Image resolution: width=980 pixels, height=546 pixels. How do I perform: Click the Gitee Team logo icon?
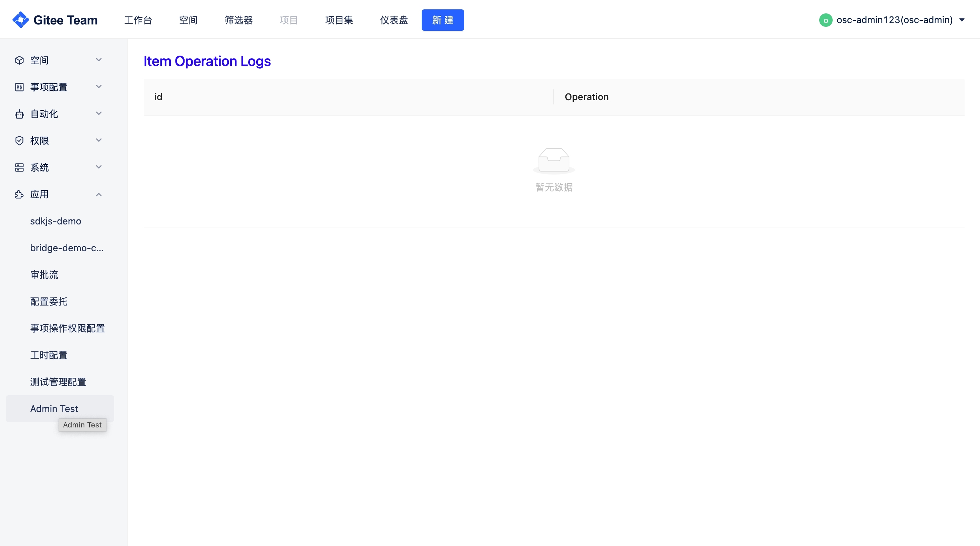click(x=20, y=20)
